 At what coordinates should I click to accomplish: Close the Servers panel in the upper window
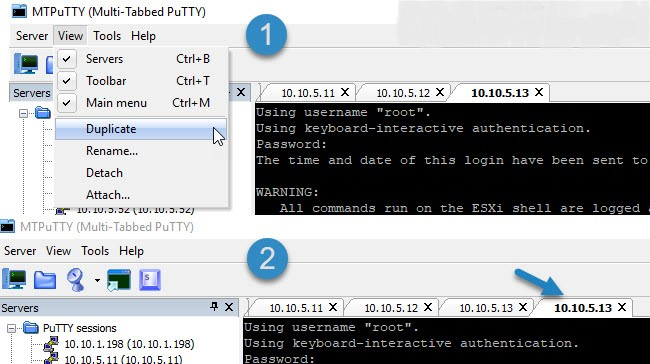241,92
